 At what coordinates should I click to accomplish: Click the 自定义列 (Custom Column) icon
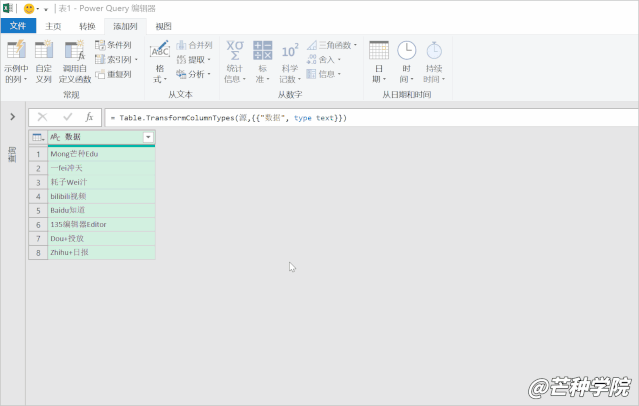pyautogui.click(x=44, y=52)
